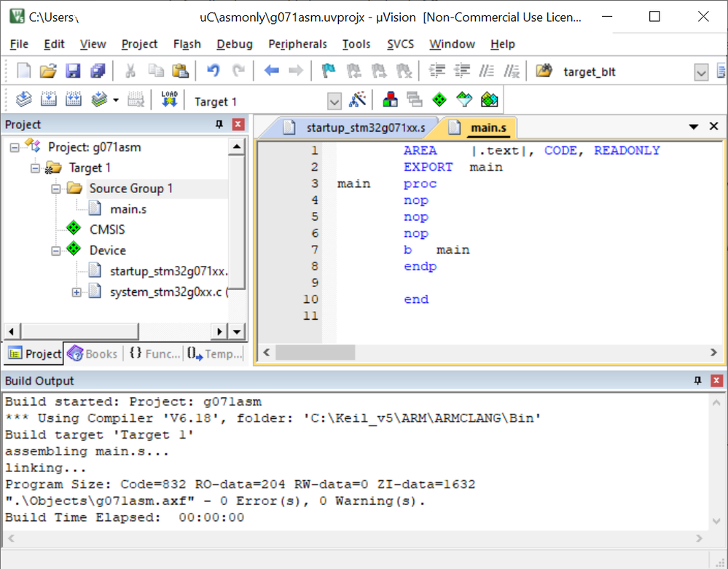
Task: Click the Save All icon
Action: (x=98, y=71)
